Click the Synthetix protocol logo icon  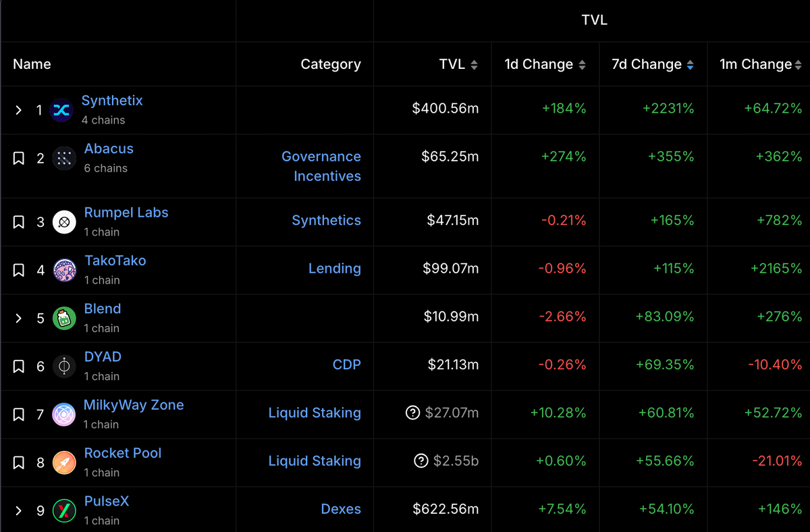(x=61, y=110)
